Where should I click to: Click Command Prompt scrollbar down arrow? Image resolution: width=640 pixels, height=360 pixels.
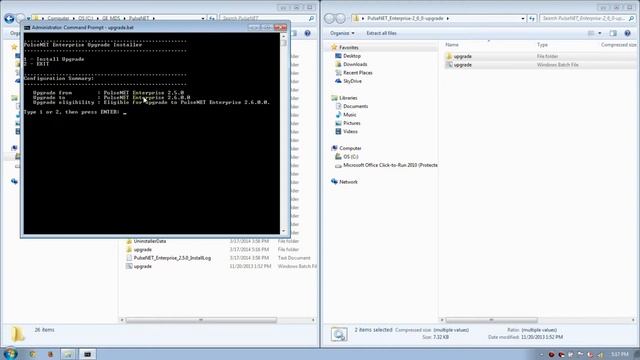click(284, 231)
